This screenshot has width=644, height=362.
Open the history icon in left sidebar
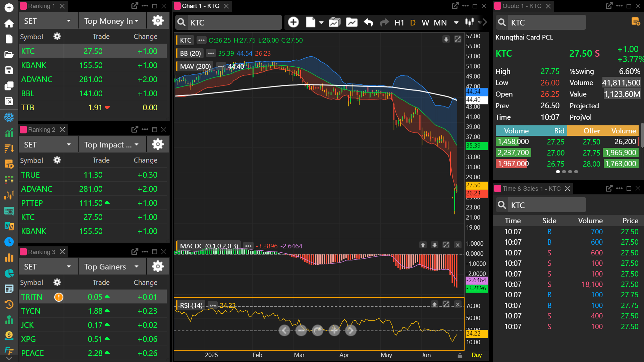coord(9,304)
